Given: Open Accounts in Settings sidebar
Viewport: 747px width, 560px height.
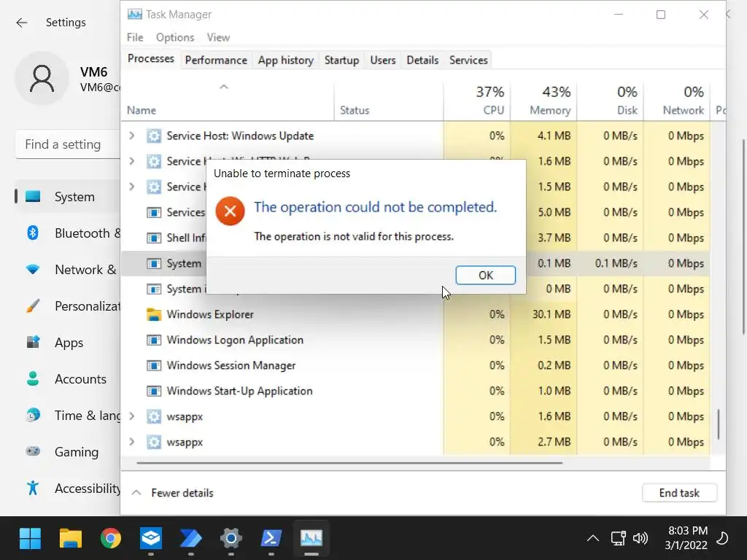Looking at the screenshot, I should click(67, 379).
